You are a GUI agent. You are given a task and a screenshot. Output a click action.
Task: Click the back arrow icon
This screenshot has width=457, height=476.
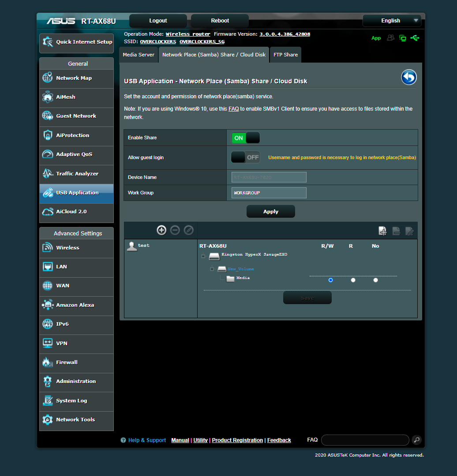pos(408,78)
